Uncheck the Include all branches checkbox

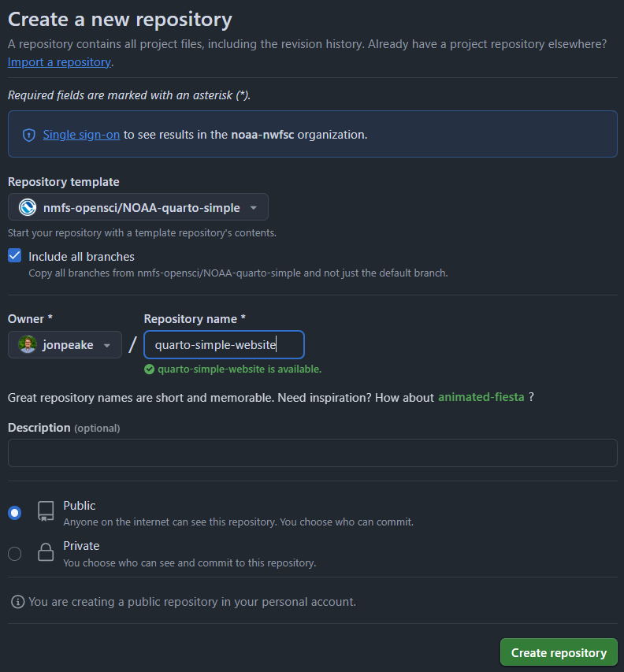point(14,256)
